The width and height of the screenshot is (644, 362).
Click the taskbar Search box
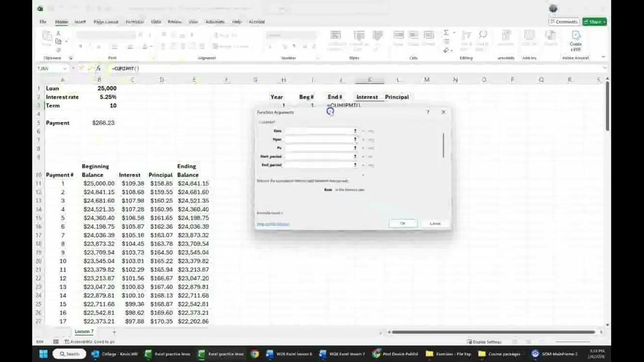tap(69, 354)
